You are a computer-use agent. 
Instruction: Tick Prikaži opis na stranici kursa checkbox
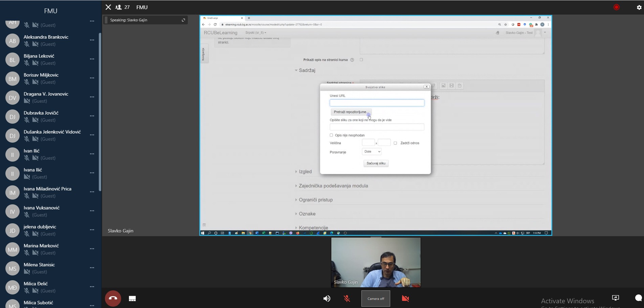click(x=361, y=60)
